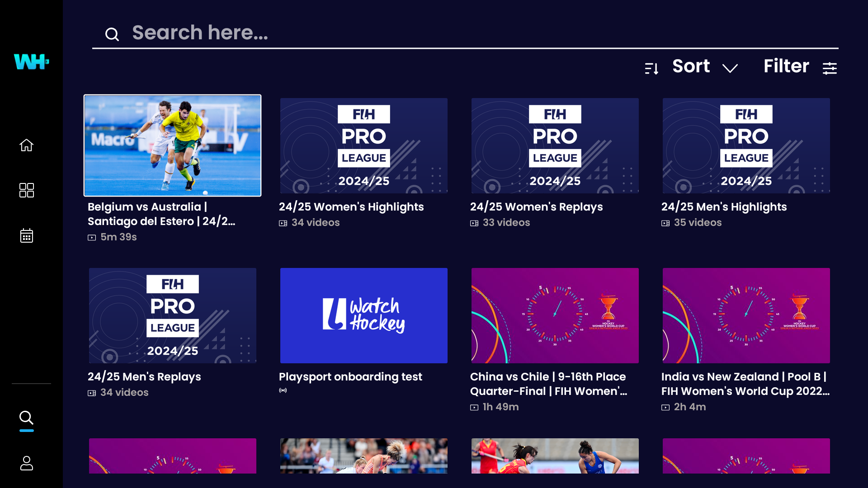Click the 24/25 Women's Highlights title
Viewport: 868px width, 488px height.
(x=351, y=207)
